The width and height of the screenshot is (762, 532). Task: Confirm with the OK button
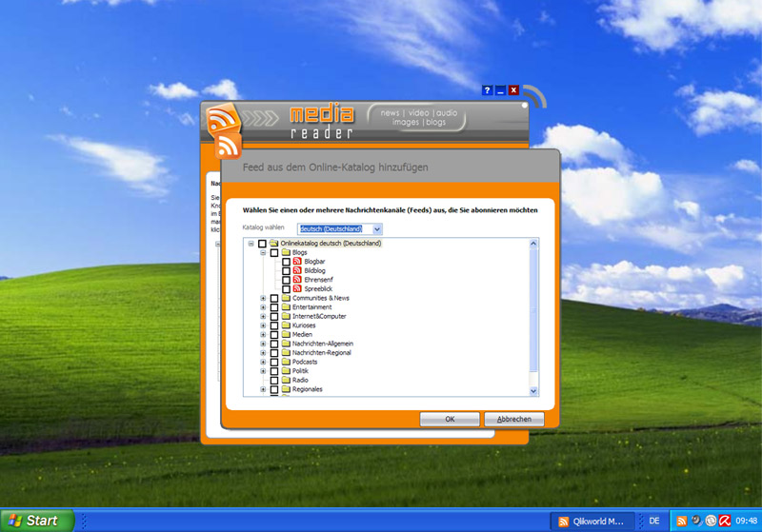pyautogui.click(x=450, y=419)
